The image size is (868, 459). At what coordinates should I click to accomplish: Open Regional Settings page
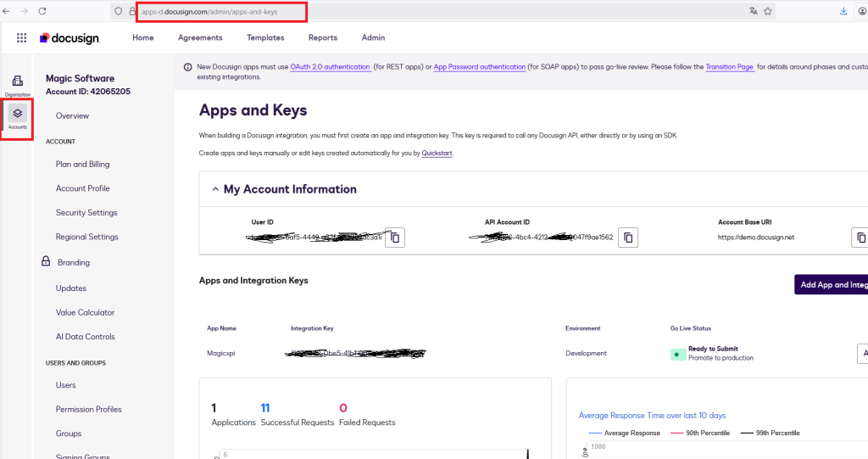[x=87, y=237]
